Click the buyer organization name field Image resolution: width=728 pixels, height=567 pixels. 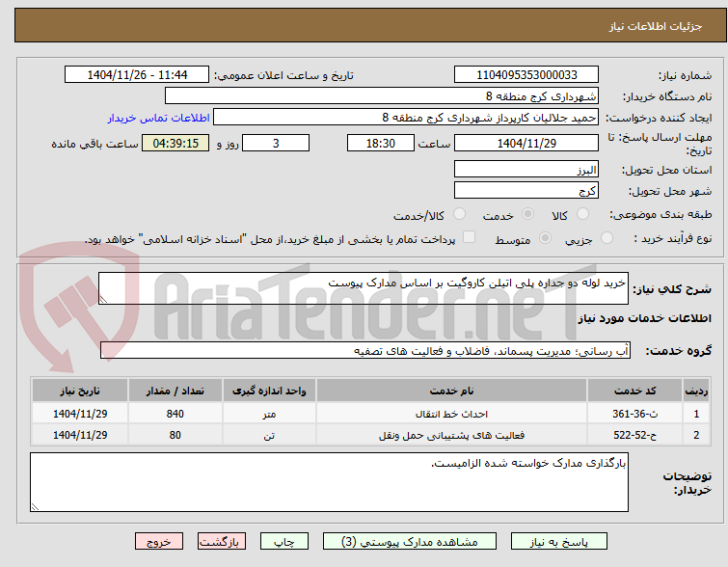(x=381, y=96)
